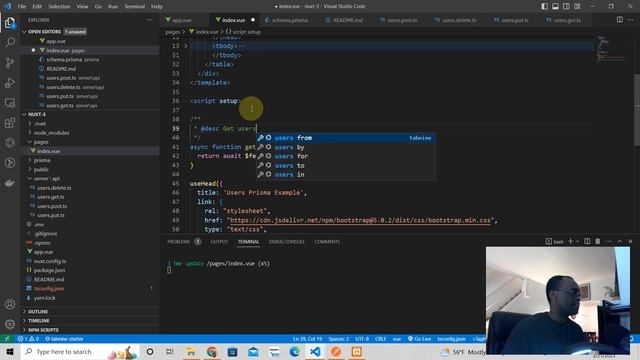
Task: Open the Selection menu
Action: (59, 6)
